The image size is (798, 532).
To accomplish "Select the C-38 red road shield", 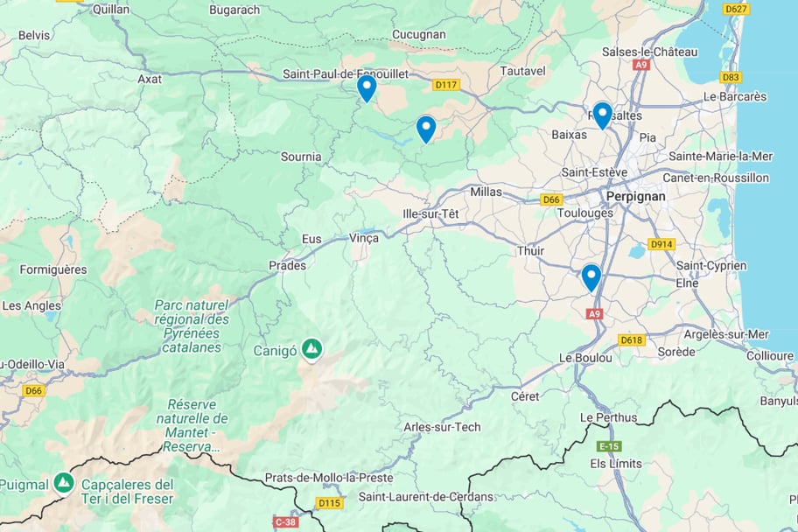I will (x=285, y=521).
